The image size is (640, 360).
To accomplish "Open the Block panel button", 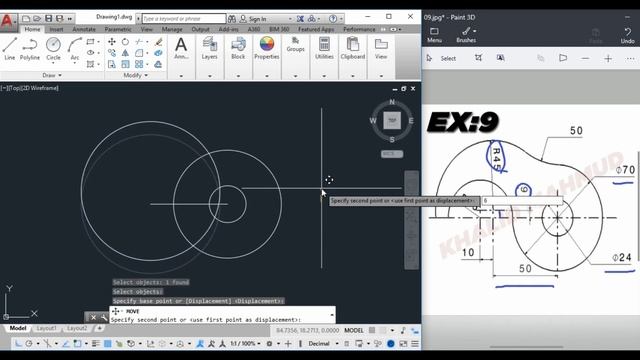I will (238, 48).
